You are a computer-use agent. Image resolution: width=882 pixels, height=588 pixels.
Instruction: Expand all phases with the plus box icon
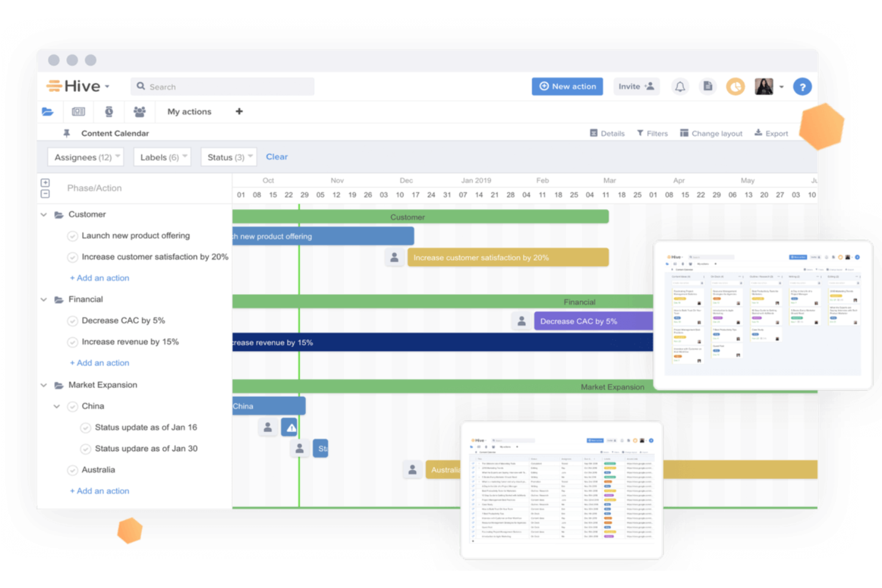[45, 183]
